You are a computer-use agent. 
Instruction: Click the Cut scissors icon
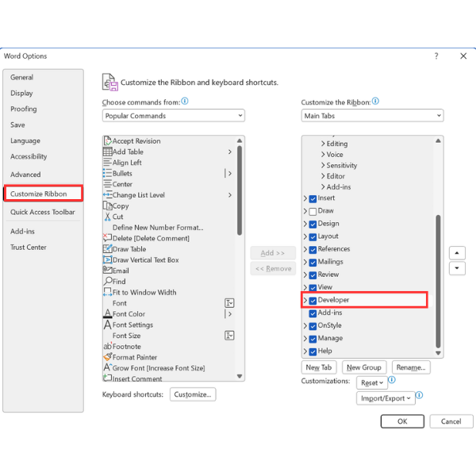coord(107,217)
